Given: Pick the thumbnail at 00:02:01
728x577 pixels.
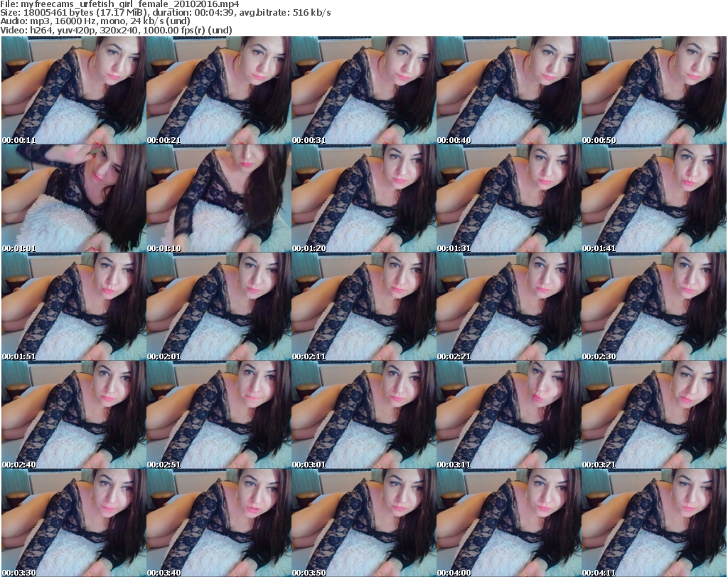Looking at the screenshot, I should click(219, 307).
